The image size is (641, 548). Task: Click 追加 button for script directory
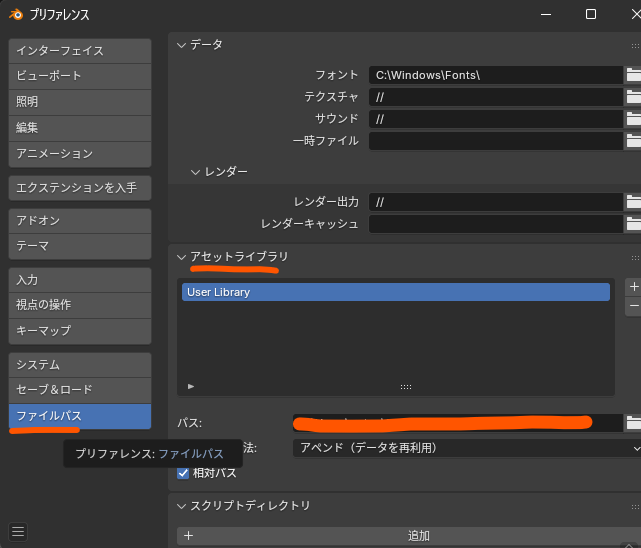410,536
